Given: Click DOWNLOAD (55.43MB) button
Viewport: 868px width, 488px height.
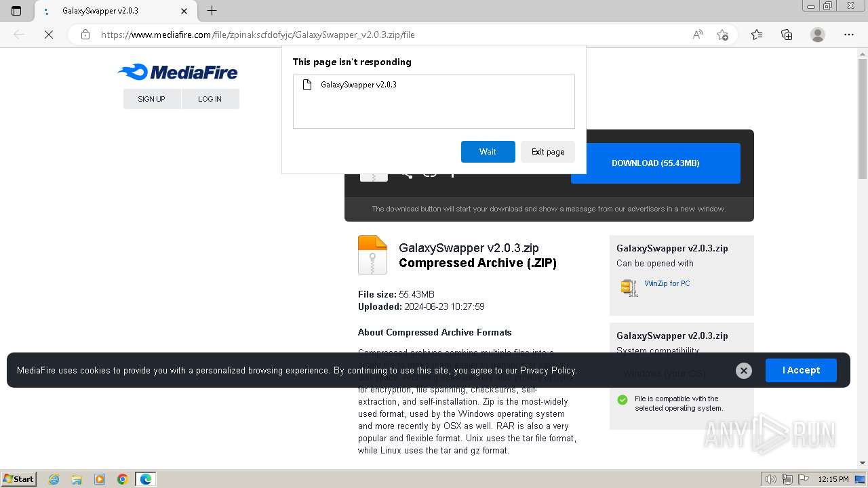Looking at the screenshot, I should pyautogui.click(x=655, y=163).
